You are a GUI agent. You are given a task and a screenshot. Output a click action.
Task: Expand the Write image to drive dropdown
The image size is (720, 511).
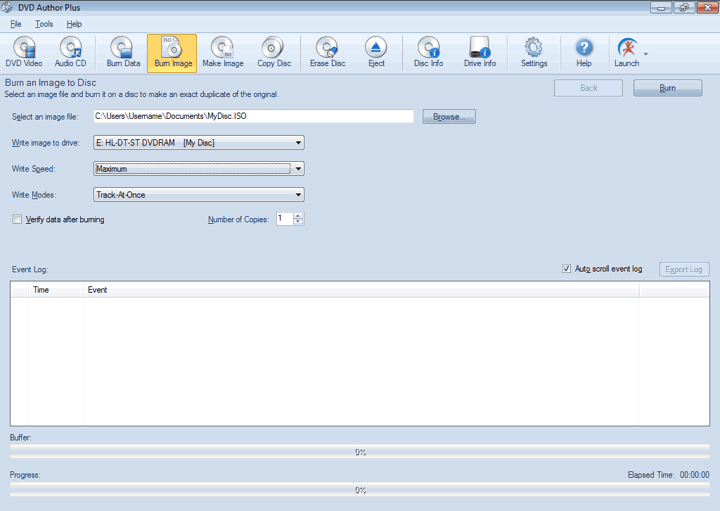pos(299,143)
